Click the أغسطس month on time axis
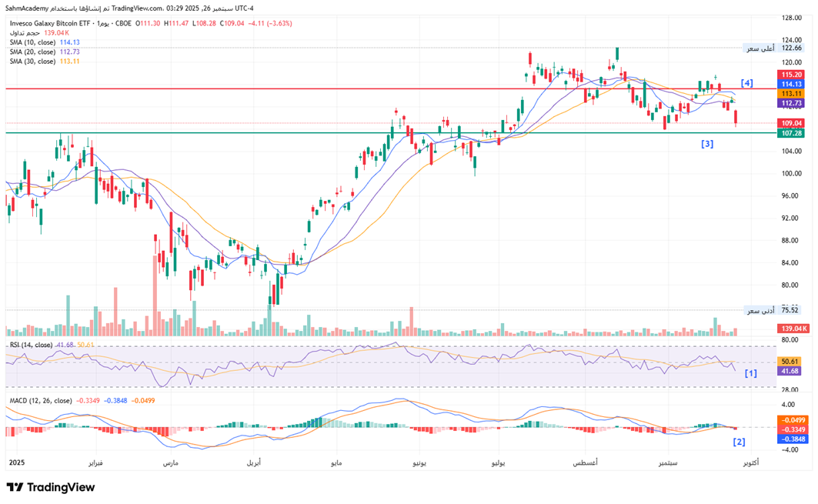The width and height of the screenshot is (818, 504). [586, 463]
